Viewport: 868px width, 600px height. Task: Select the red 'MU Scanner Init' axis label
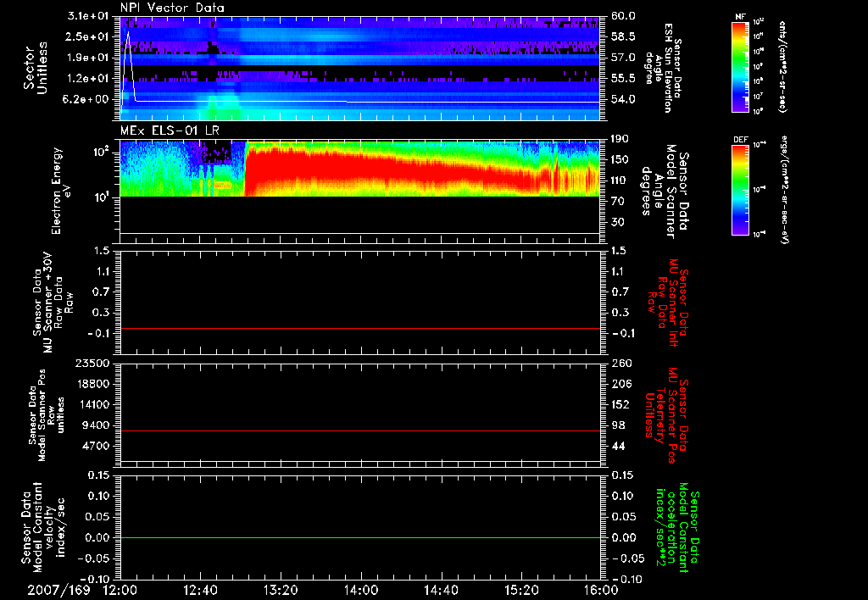point(667,303)
